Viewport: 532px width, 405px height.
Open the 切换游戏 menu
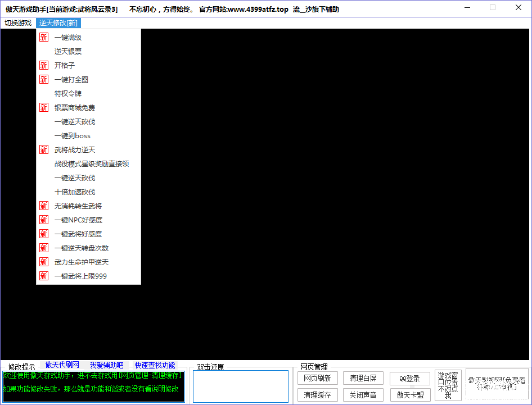18,23
